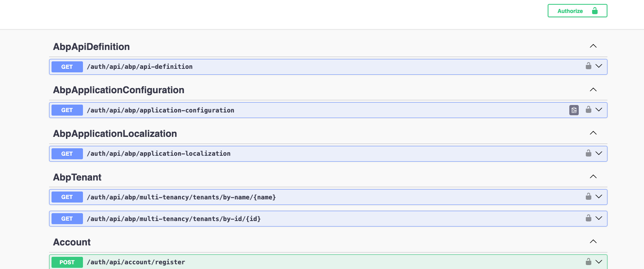This screenshot has height=269, width=644.
Task: Click lock icon on application-localization endpoint
Action: click(588, 153)
